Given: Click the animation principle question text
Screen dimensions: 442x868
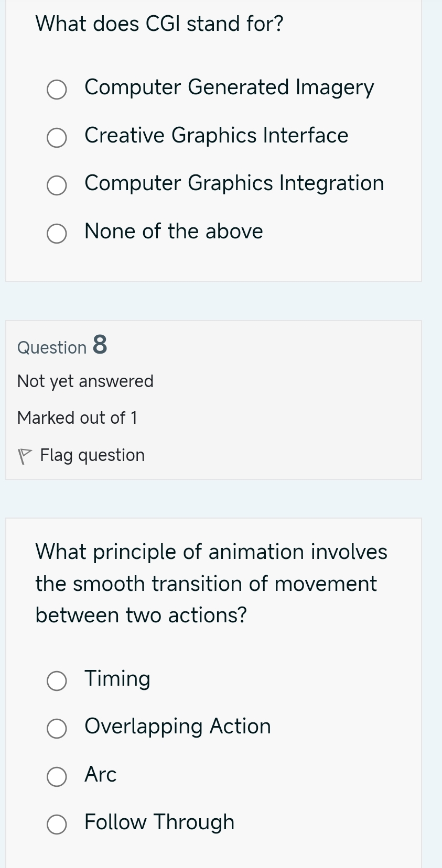Looking at the screenshot, I should [x=211, y=583].
